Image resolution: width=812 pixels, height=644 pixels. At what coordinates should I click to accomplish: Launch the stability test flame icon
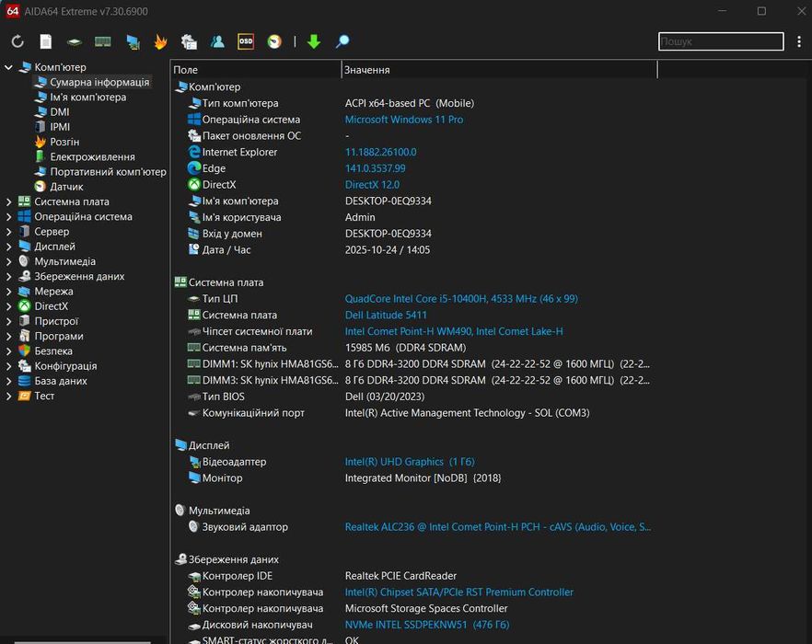pos(160,41)
